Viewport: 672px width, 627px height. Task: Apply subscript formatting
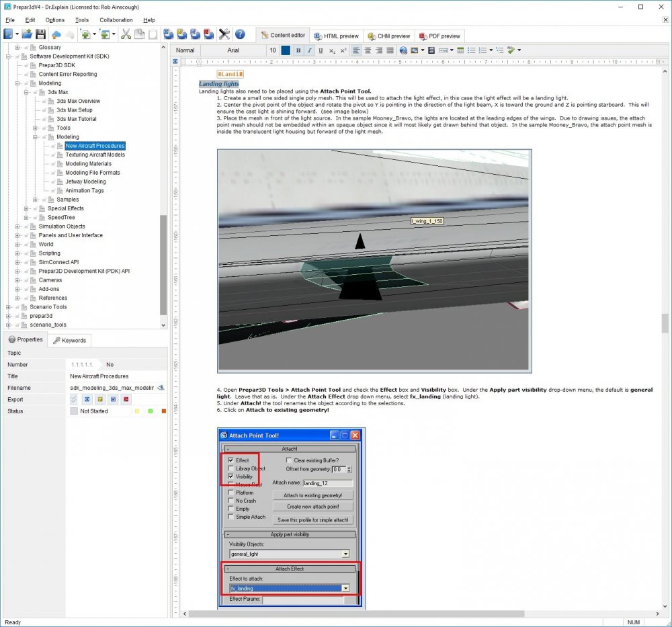pyautogui.click(x=332, y=50)
